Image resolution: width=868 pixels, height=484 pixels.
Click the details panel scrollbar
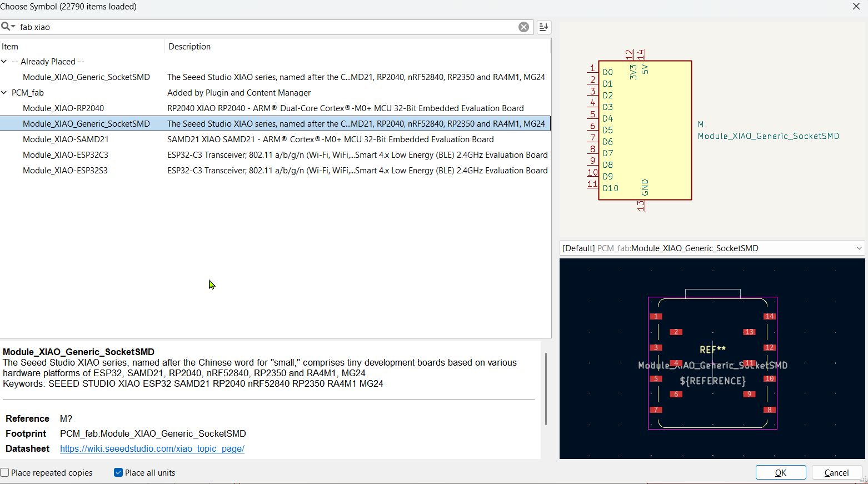[x=546, y=389]
